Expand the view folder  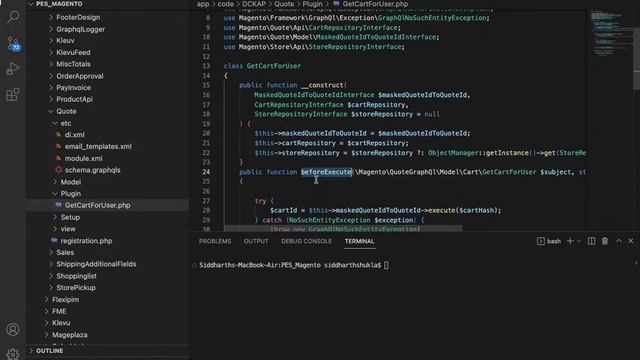click(x=68, y=229)
